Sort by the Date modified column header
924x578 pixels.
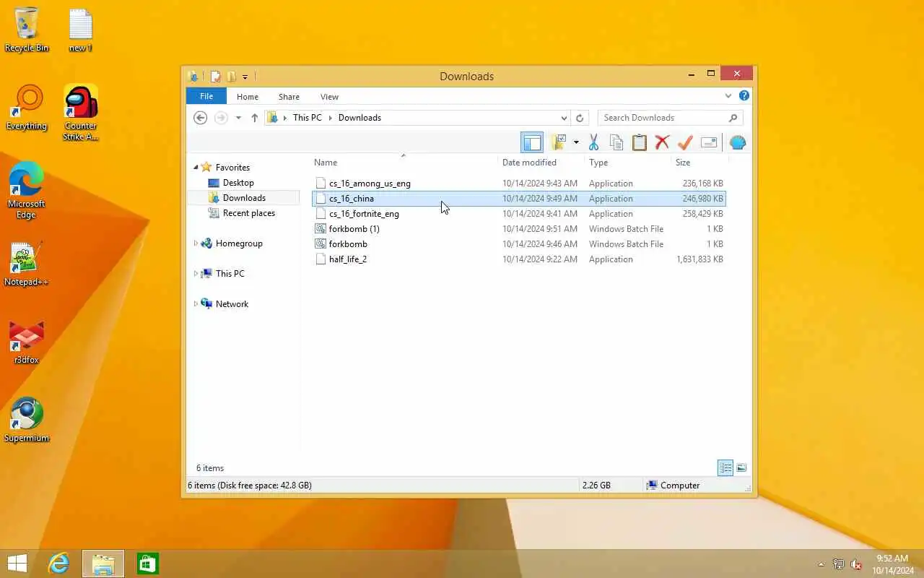529,163
